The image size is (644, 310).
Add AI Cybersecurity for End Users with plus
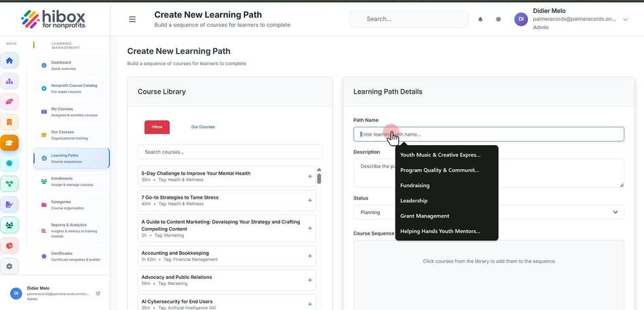(x=309, y=305)
